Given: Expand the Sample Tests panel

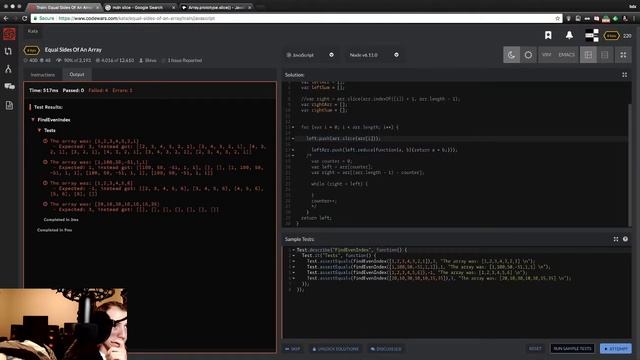Looking at the screenshot, I should coord(616,239).
